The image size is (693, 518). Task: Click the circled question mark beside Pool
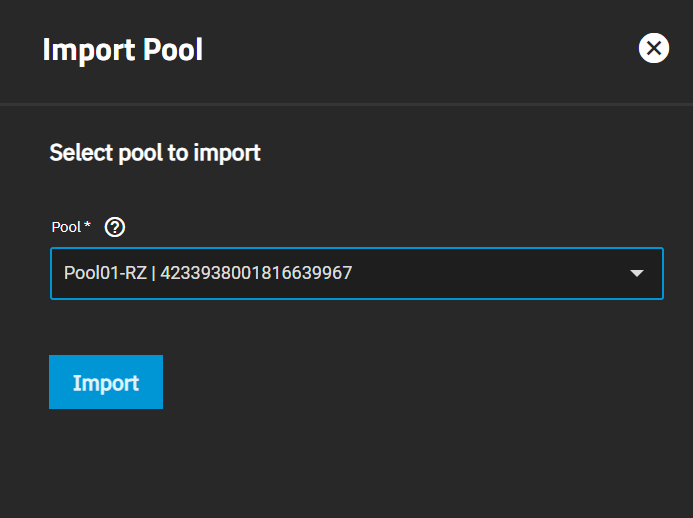click(115, 227)
